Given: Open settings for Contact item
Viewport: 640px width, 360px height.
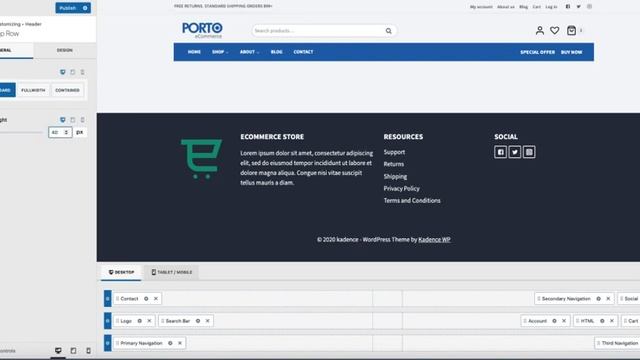Looking at the screenshot, I should 146,299.
